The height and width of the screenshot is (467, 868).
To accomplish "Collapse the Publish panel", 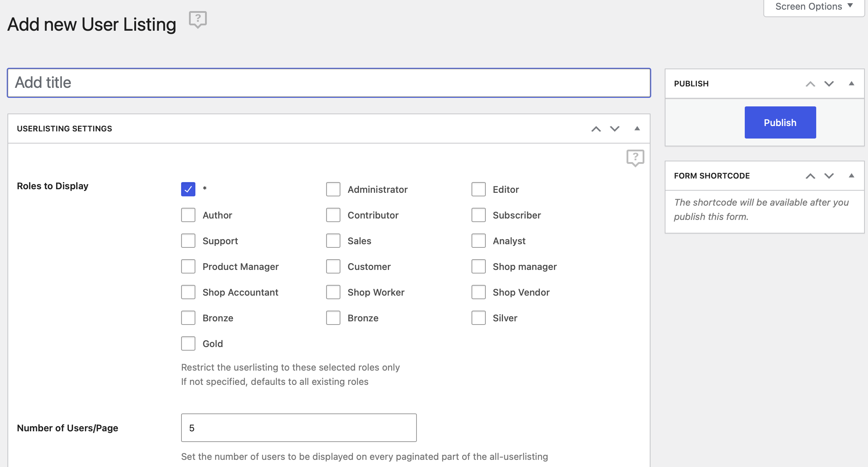I will [x=851, y=84].
